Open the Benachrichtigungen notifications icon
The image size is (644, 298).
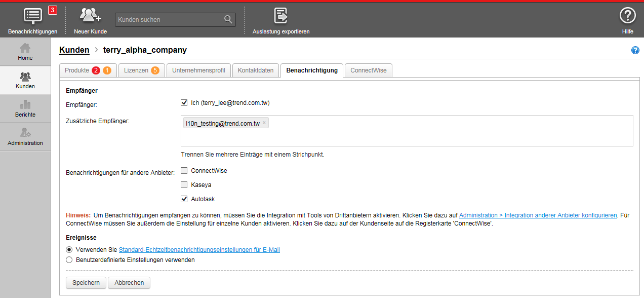point(33,16)
